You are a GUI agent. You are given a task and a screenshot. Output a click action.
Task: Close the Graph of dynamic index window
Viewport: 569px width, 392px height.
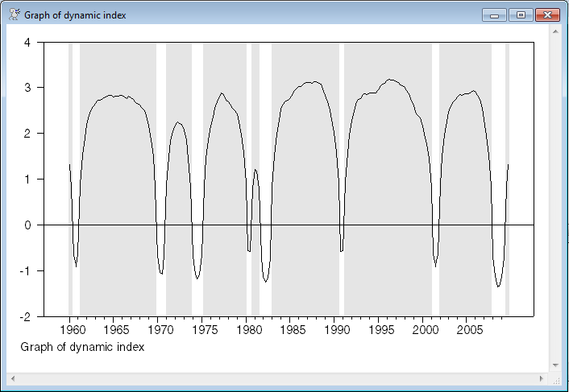(547, 14)
